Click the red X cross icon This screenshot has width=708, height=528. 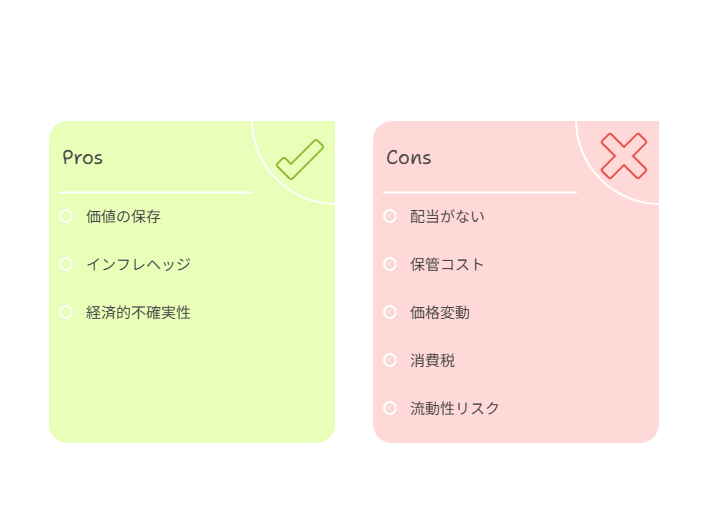(x=624, y=156)
